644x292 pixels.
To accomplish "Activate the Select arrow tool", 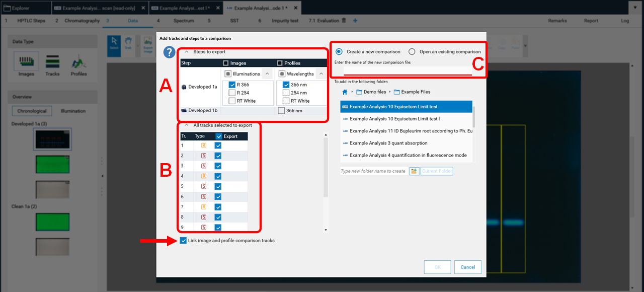I will [114, 43].
